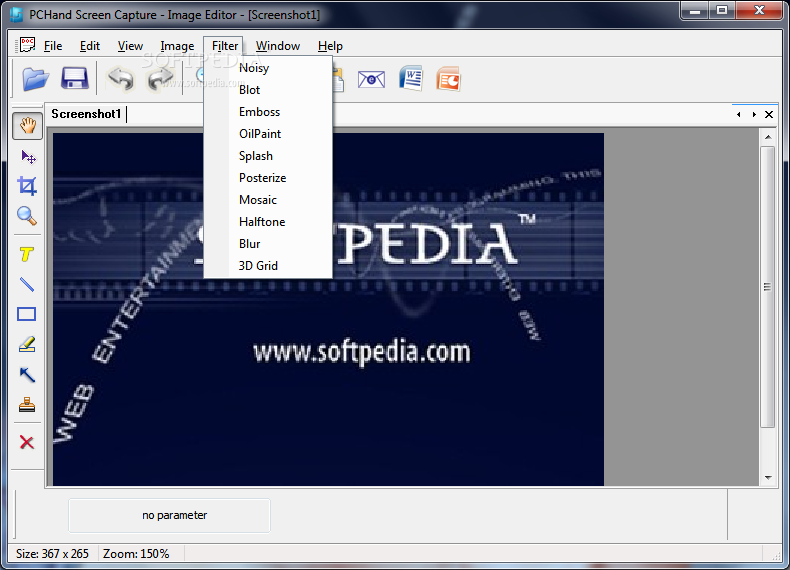Apply the Halftone filter

(268, 222)
